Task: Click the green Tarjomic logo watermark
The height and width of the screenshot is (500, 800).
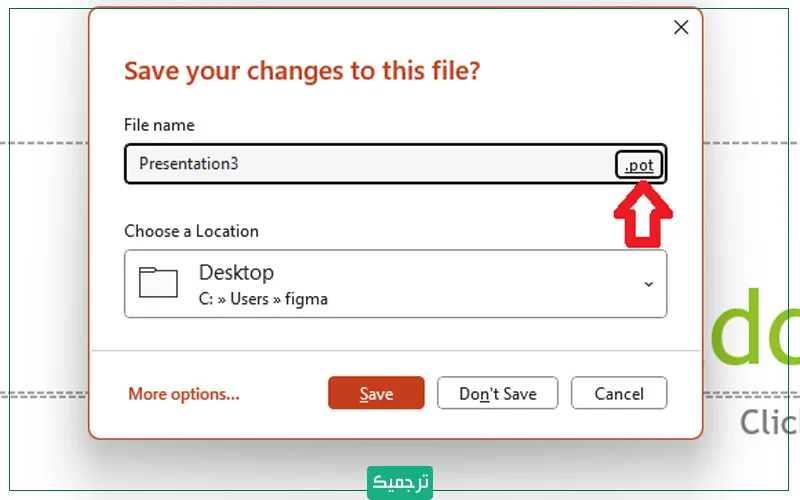Action: pyautogui.click(x=399, y=481)
